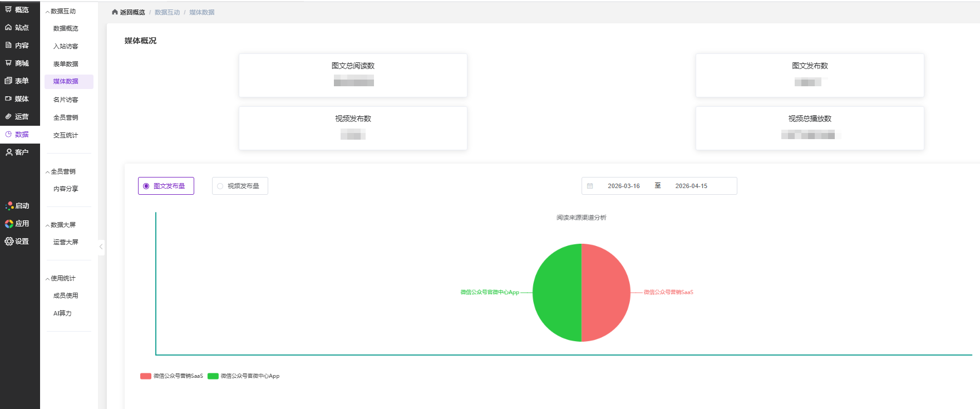Screen dimensions: 980x409
Task: Open the 表单 forms icon
Action: coord(8,81)
